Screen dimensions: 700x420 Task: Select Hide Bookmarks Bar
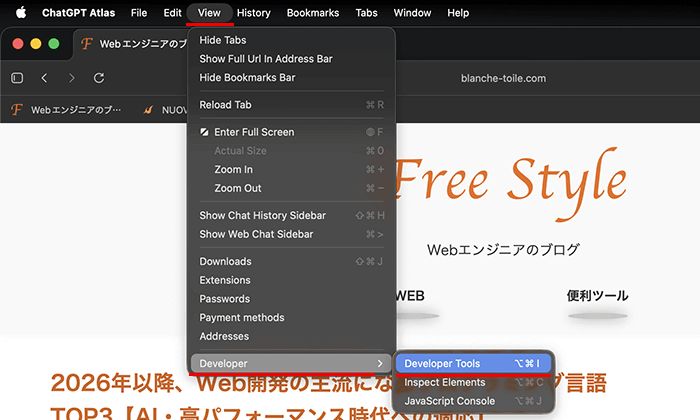(292, 78)
